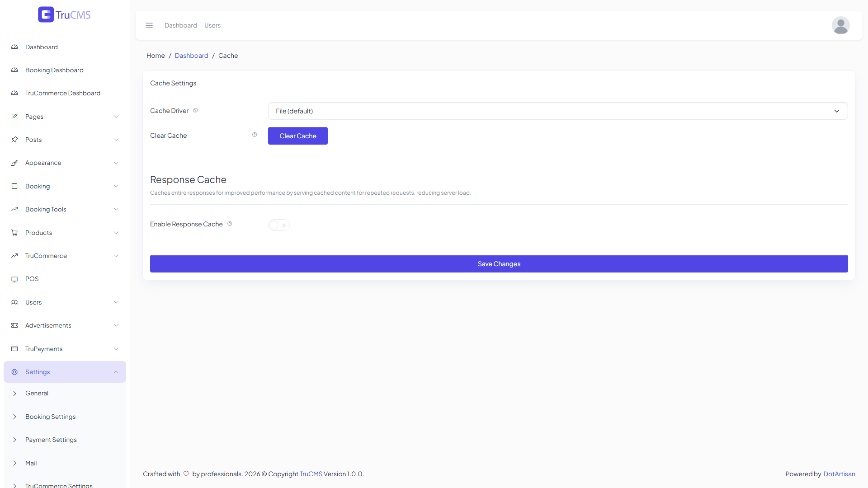Click the Appearance brush icon

(x=14, y=163)
